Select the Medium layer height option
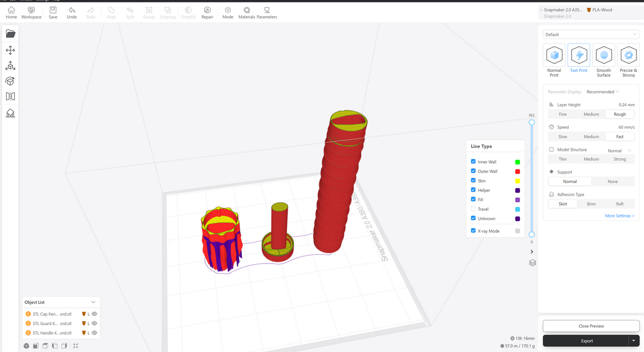This screenshot has width=644, height=352. (x=591, y=114)
